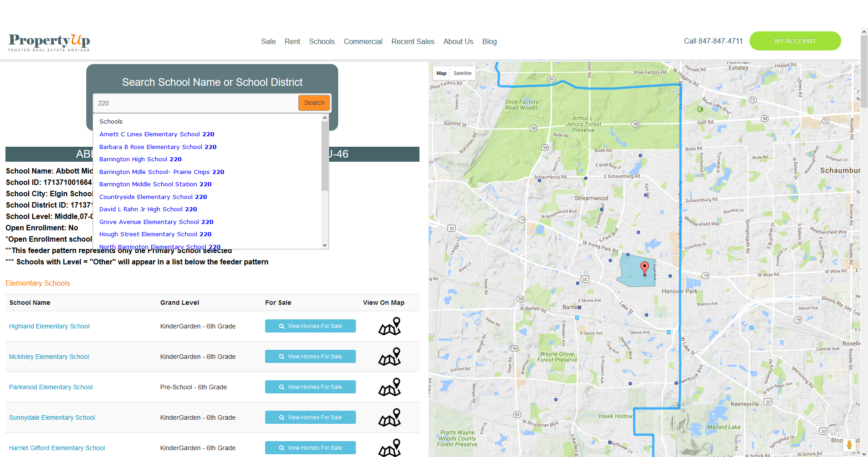
Task: Click the PropertyUp logo
Action: pos(49,42)
